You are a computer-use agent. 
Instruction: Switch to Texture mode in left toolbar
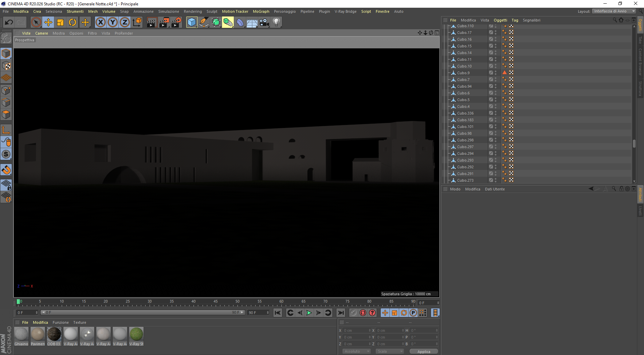pyautogui.click(x=6, y=66)
